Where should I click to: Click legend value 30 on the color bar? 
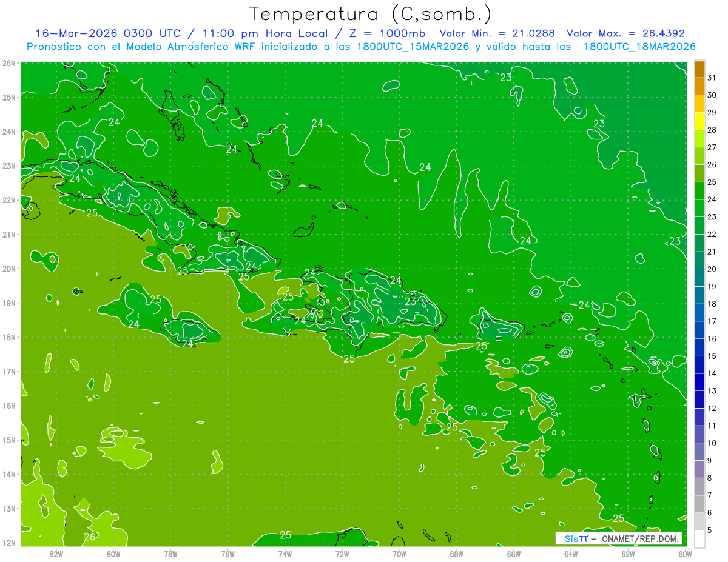712,95
